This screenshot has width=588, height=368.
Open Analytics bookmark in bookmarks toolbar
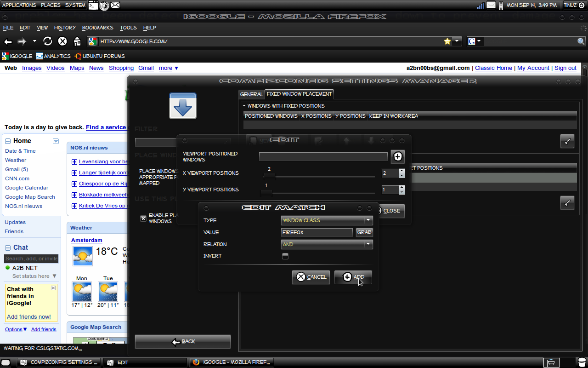click(53, 56)
